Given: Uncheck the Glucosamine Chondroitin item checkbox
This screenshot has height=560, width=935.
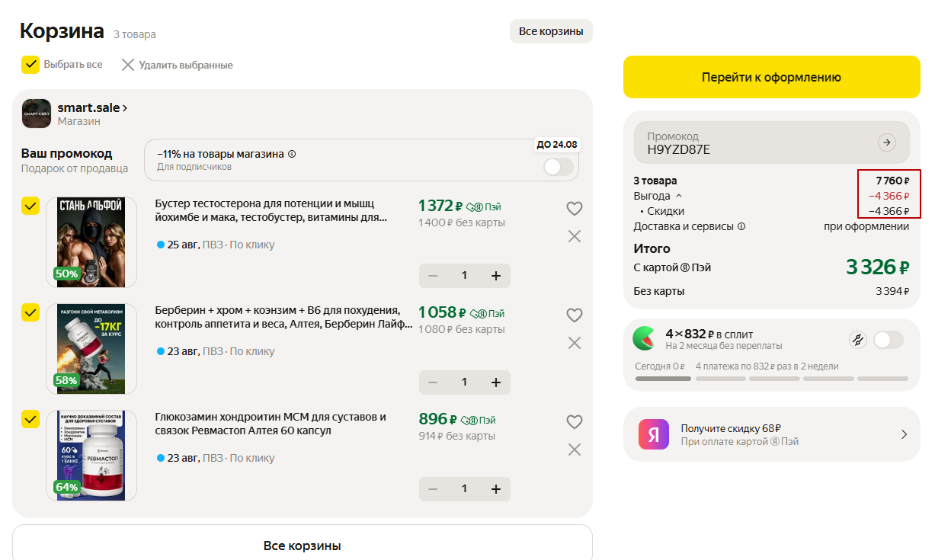Looking at the screenshot, I should 30,419.
